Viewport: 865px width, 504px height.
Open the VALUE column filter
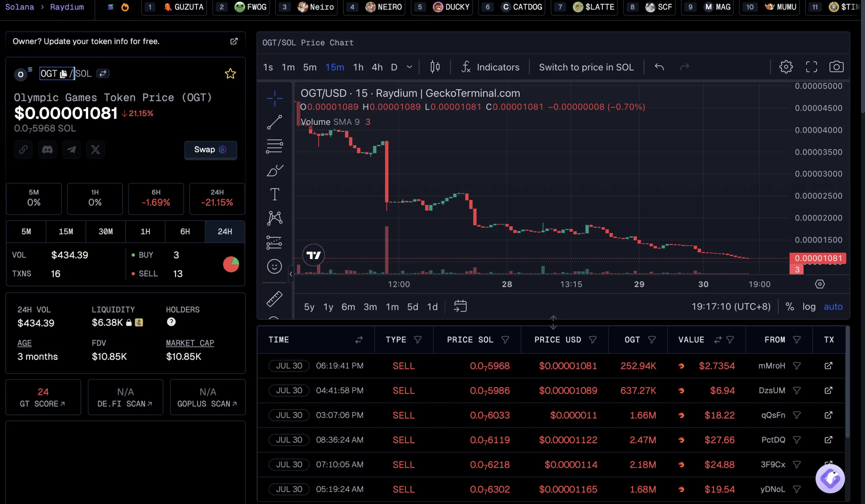tap(730, 340)
